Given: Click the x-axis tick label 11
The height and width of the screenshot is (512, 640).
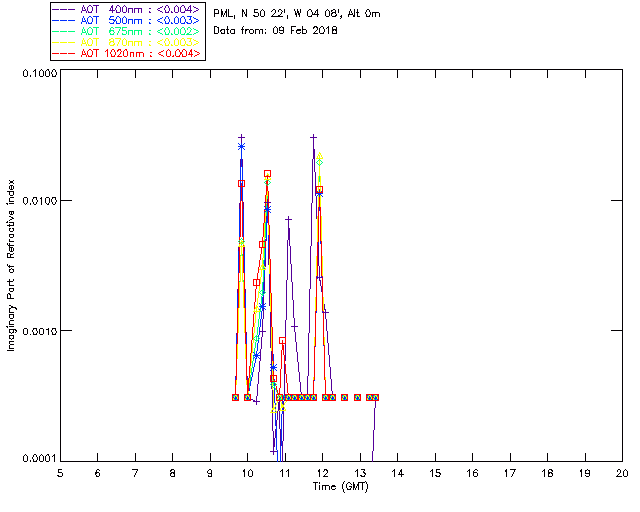Looking at the screenshot, I should pos(285,473).
